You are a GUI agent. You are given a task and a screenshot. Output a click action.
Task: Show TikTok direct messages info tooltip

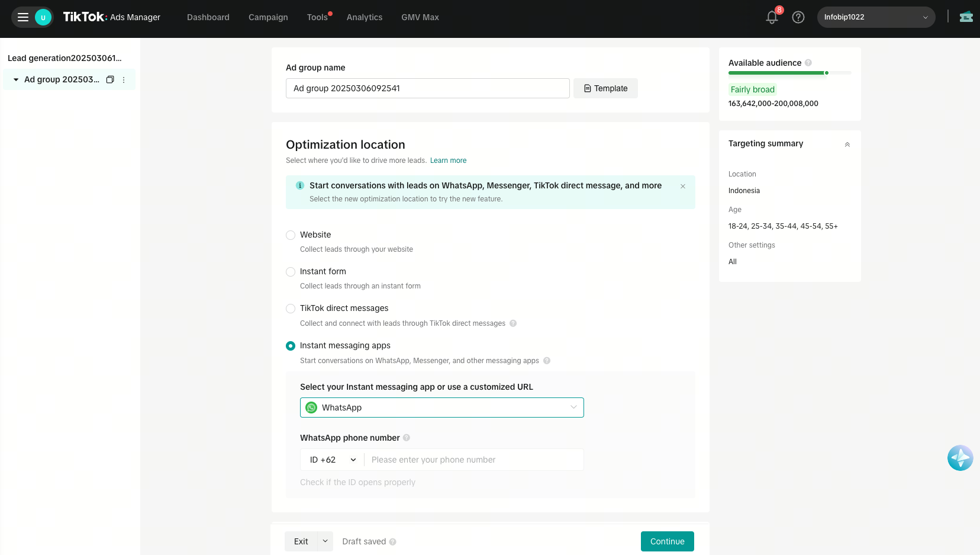tap(513, 323)
